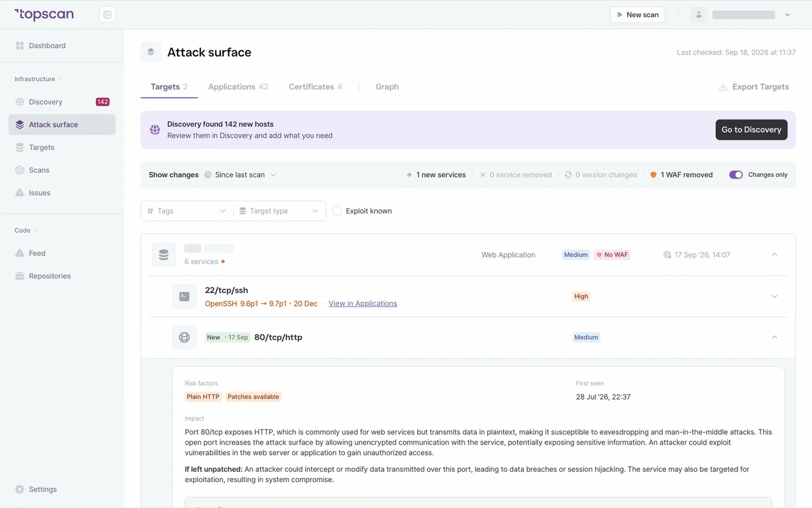Click the Patches available risk factor tag
The image size is (812, 508).
pyautogui.click(x=253, y=397)
